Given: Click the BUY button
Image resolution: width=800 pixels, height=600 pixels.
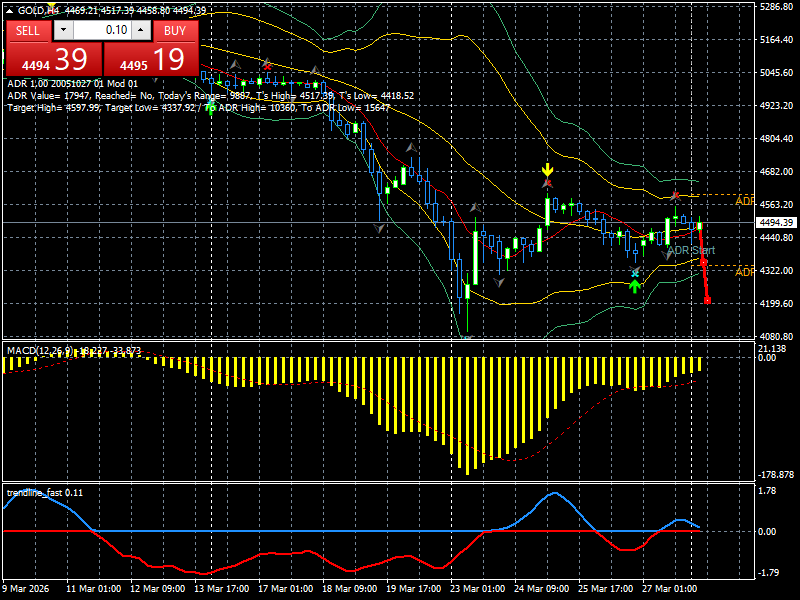Looking at the screenshot, I should point(175,31).
